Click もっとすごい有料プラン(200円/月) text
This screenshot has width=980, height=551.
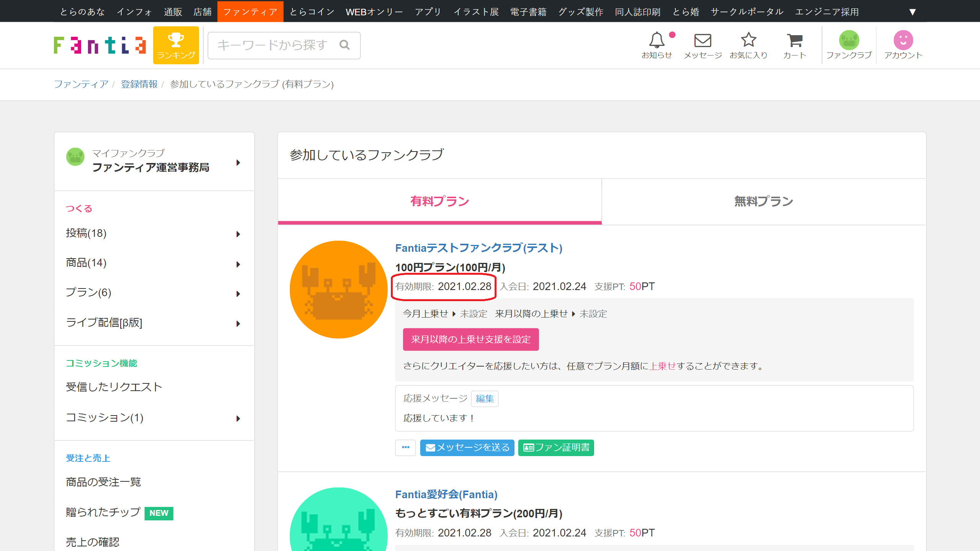click(479, 514)
